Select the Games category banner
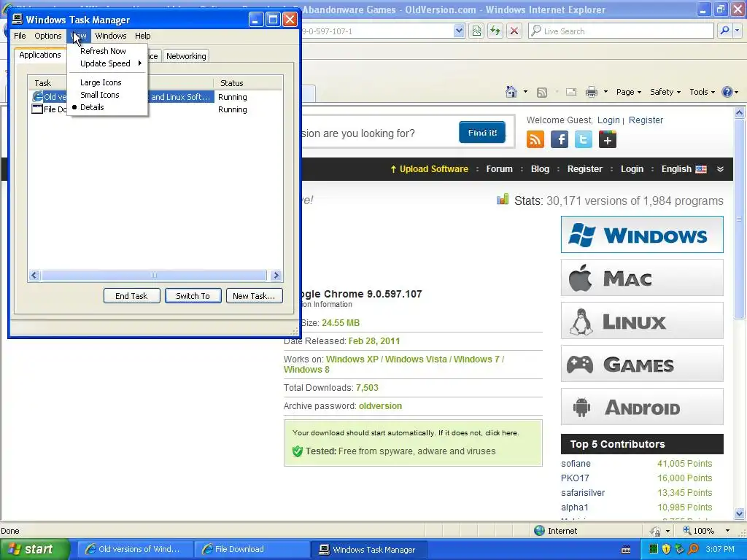This screenshot has height=560, width=747. (x=642, y=364)
